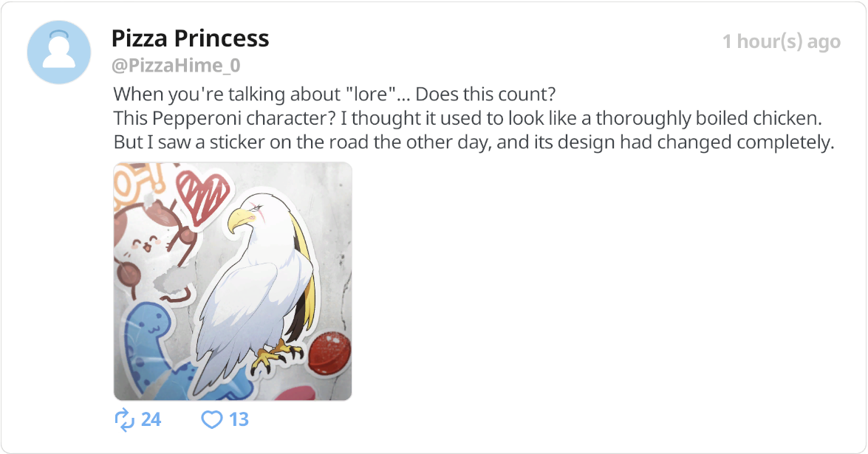The width and height of the screenshot is (868, 454).
Task: Click the 1 hour(s) ago timestamp
Action: 781,41
